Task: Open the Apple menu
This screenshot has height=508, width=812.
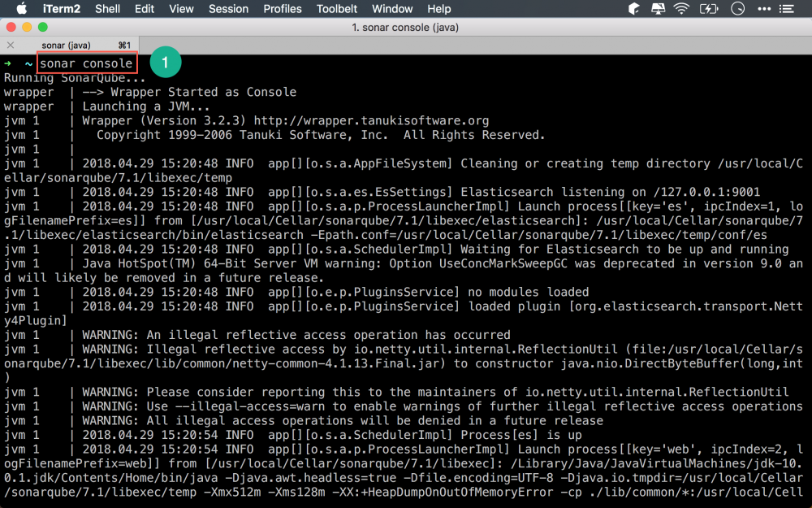Action: (x=22, y=8)
